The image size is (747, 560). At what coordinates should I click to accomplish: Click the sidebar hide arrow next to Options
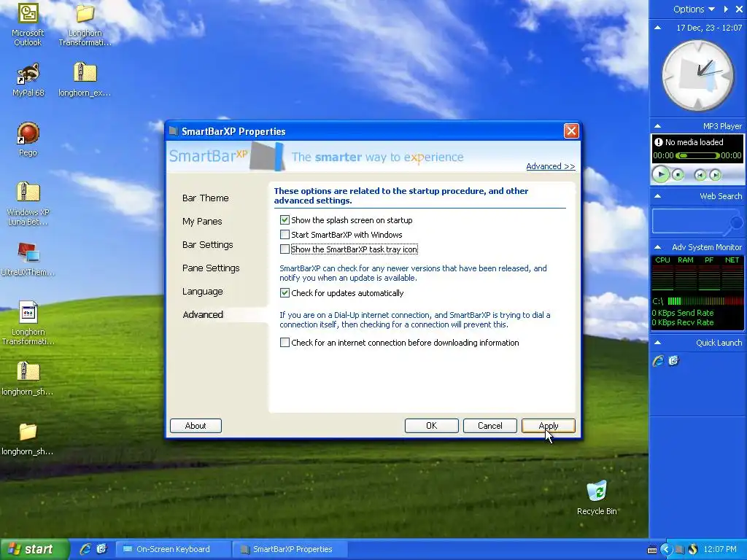click(x=726, y=9)
